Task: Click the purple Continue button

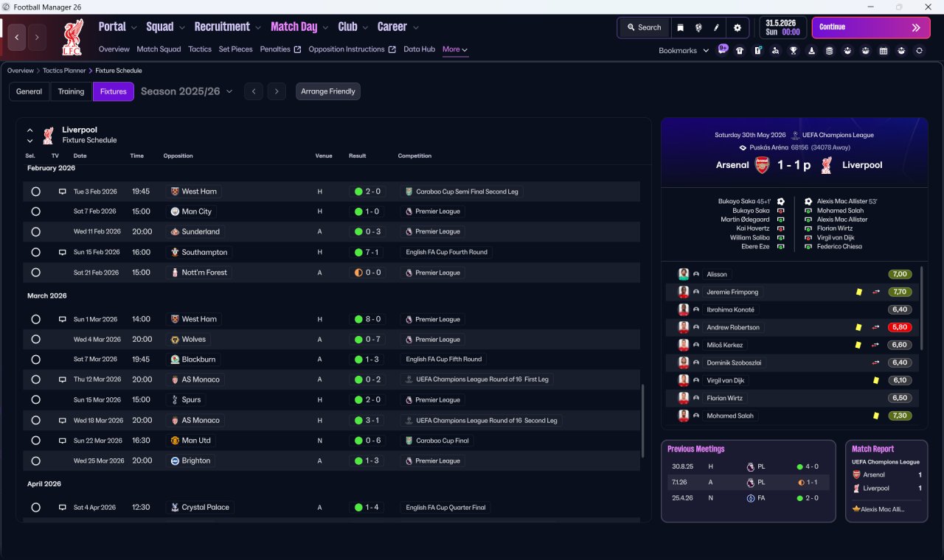Action: coord(871,28)
